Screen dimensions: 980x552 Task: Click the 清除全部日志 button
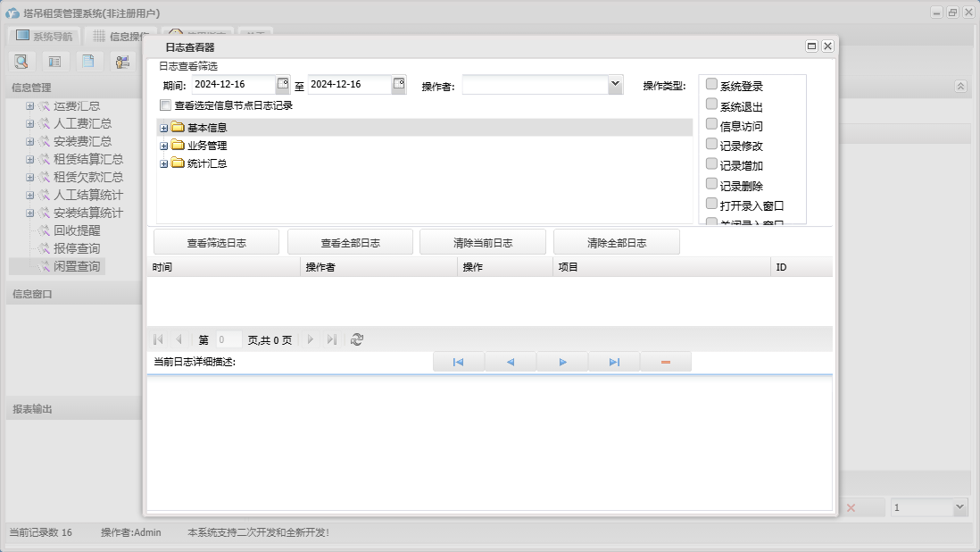pyautogui.click(x=617, y=243)
